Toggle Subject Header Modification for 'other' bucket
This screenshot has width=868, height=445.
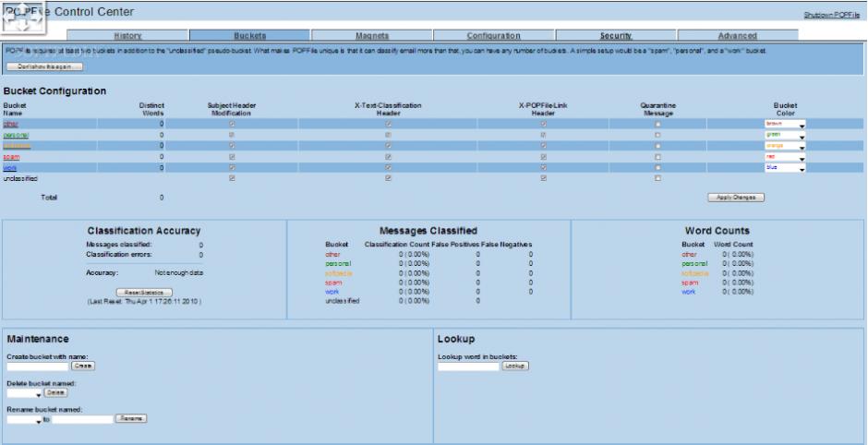point(232,124)
